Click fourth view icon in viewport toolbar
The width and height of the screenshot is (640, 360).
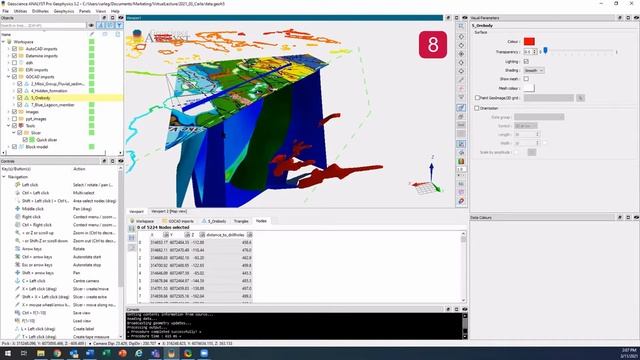coord(461,54)
